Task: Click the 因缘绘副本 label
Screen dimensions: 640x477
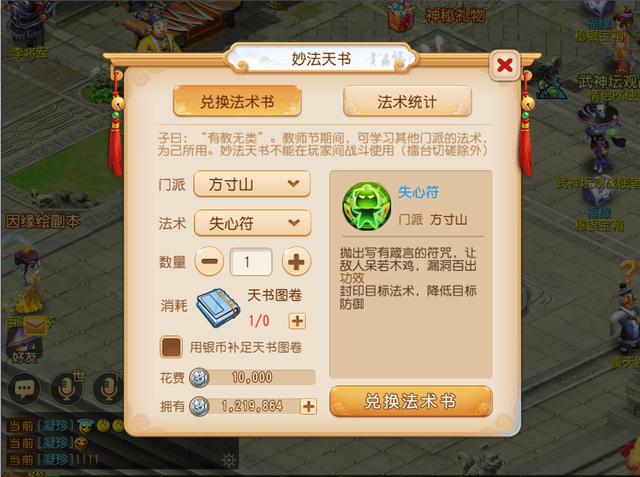Action: (x=42, y=222)
